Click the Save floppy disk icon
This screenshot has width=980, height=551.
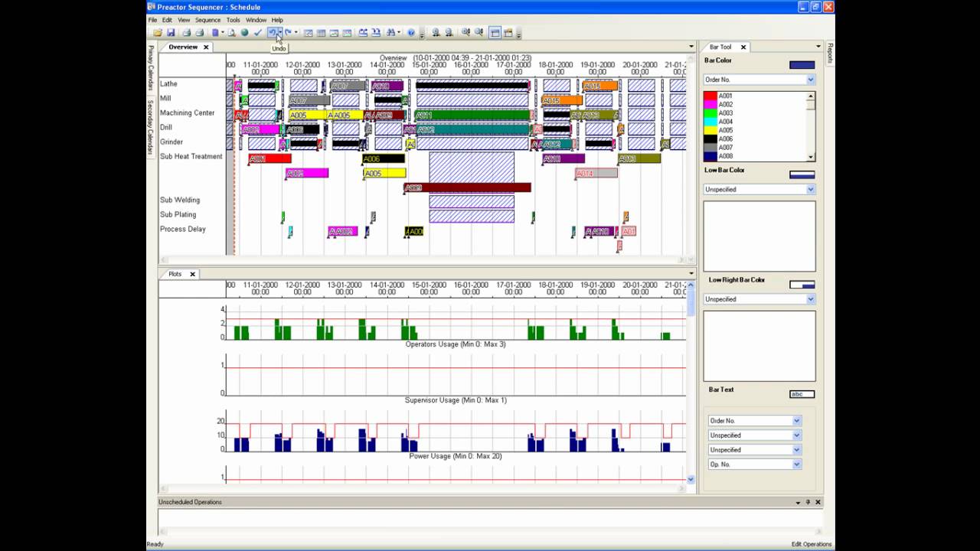click(171, 33)
